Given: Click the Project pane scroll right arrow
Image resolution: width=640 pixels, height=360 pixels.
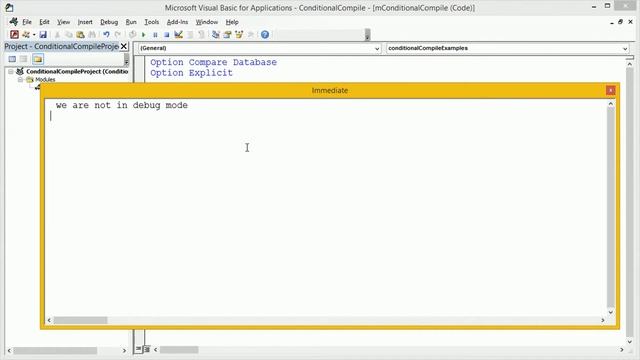Looking at the screenshot, I should (124, 351).
